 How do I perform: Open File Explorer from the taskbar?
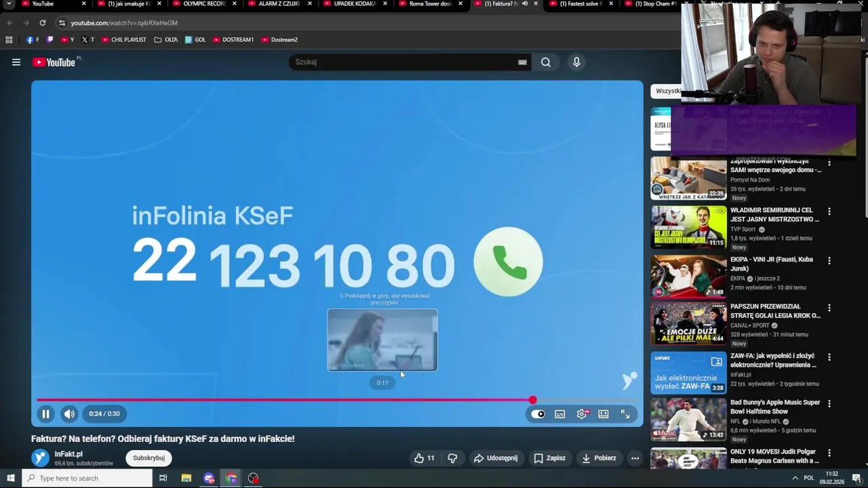click(186, 479)
